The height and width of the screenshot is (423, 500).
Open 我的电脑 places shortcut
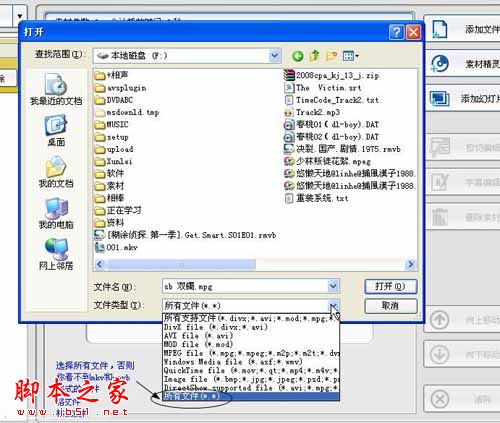click(x=56, y=213)
